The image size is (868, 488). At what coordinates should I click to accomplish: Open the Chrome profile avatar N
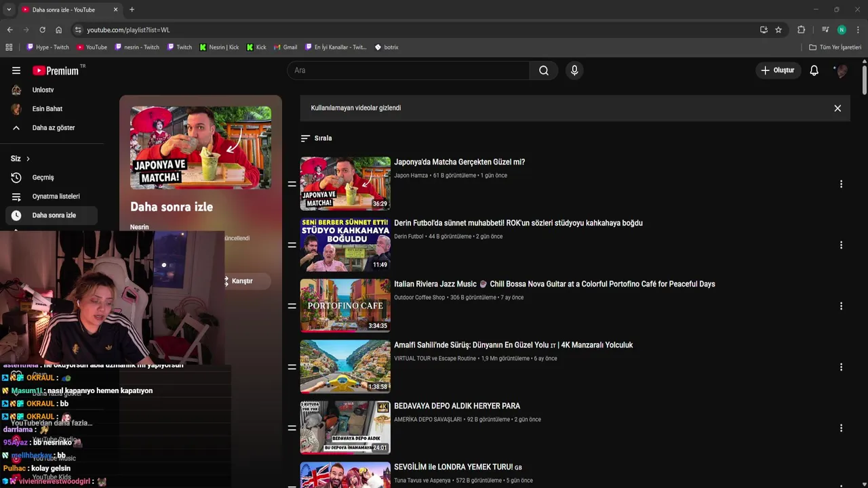click(842, 30)
